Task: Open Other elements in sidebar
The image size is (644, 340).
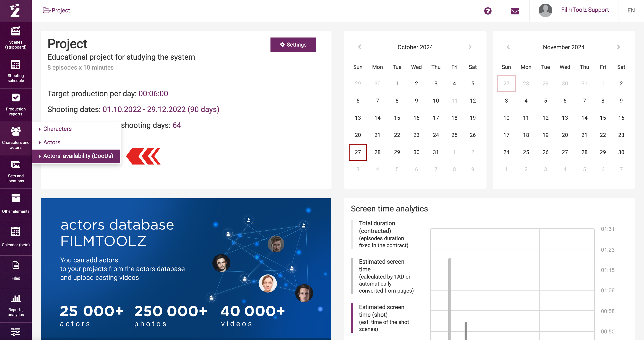Action: 16,205
